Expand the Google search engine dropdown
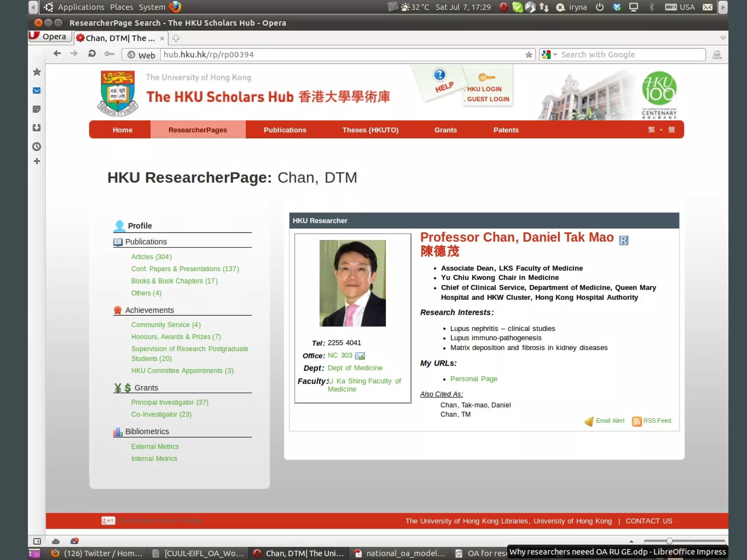This screenshot has height=560, width=747. coord(555,55)
